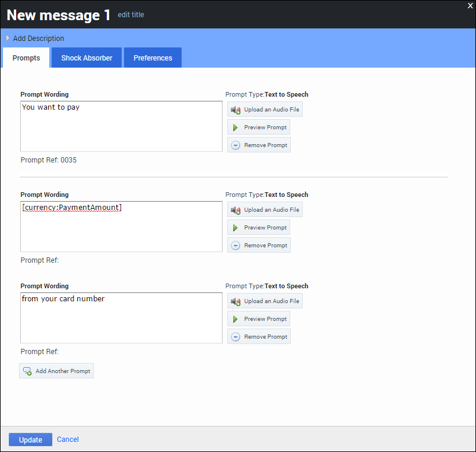Viewport: 476px width, 452px height.
Task: Click the speaker icon for the 'You want to pay' prompt
Action: [x=236, y=110]
